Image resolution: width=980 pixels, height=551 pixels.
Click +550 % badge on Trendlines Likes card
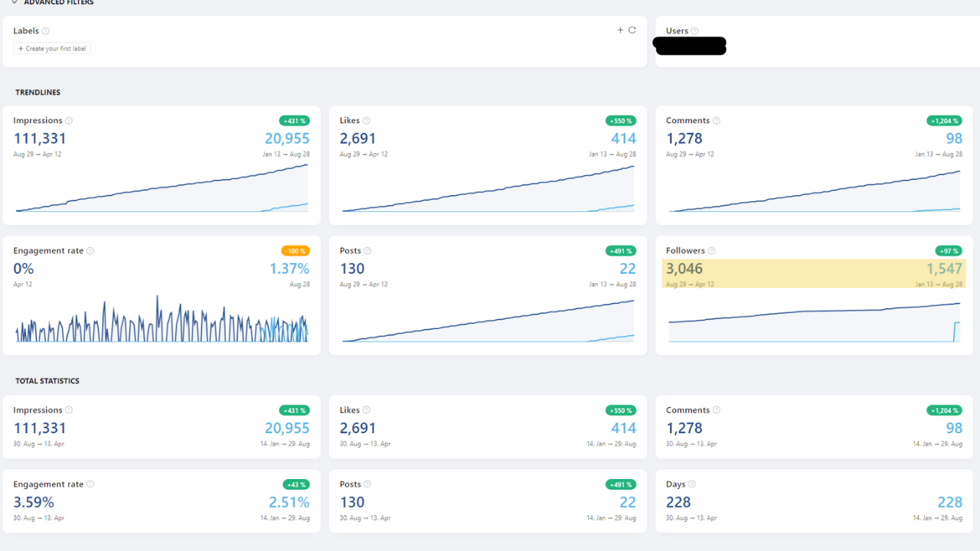coord(620,121)
